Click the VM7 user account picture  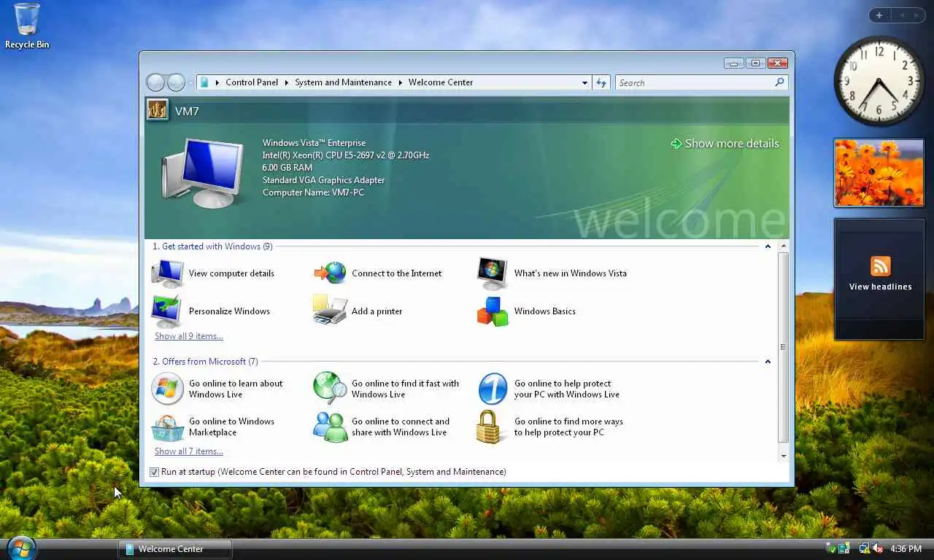pyautogui.click(x=157, y=110)
